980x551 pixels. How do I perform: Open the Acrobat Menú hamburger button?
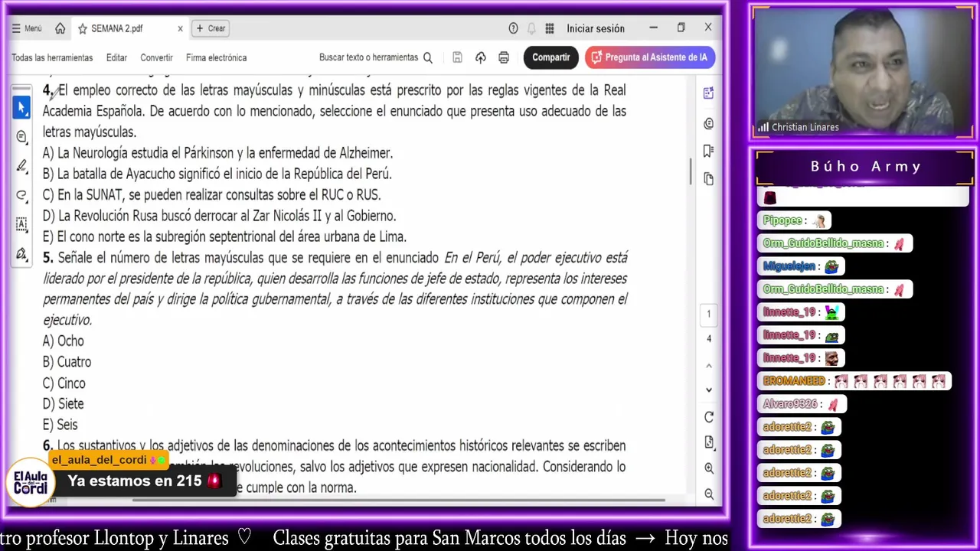point(27,28)
